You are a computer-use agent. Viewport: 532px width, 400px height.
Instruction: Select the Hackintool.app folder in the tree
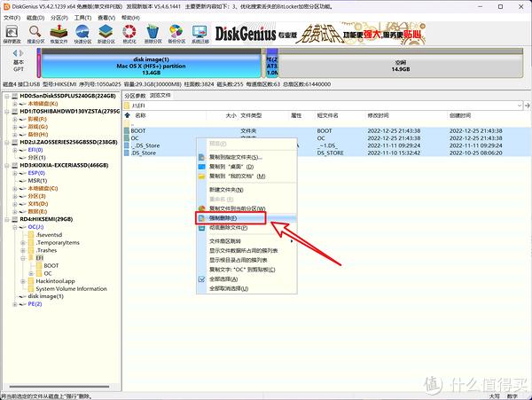coord(55,281)
